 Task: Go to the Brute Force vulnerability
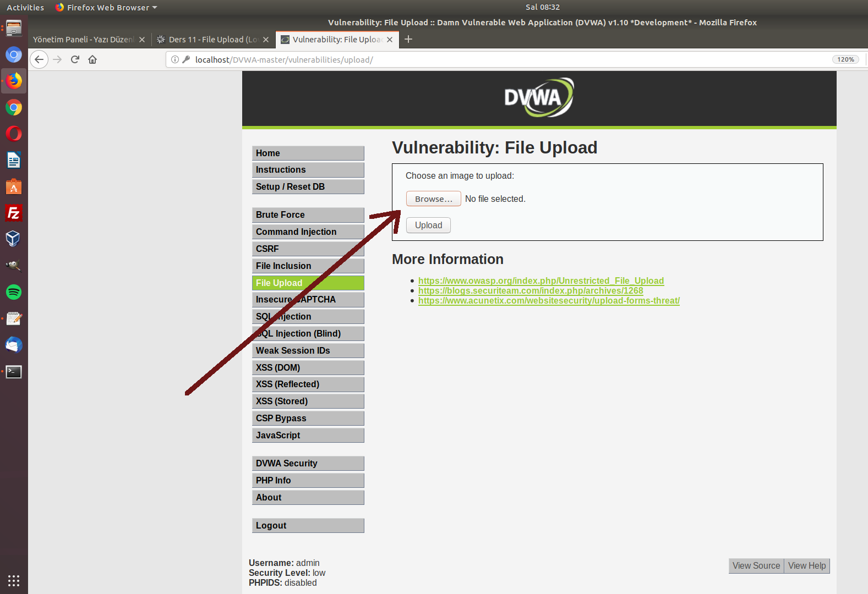308,215
